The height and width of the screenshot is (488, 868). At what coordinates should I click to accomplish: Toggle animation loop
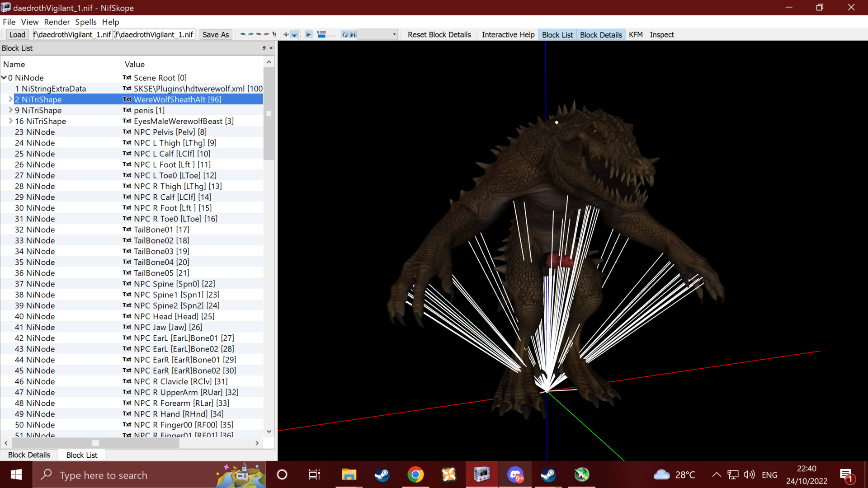coord(345,34)
